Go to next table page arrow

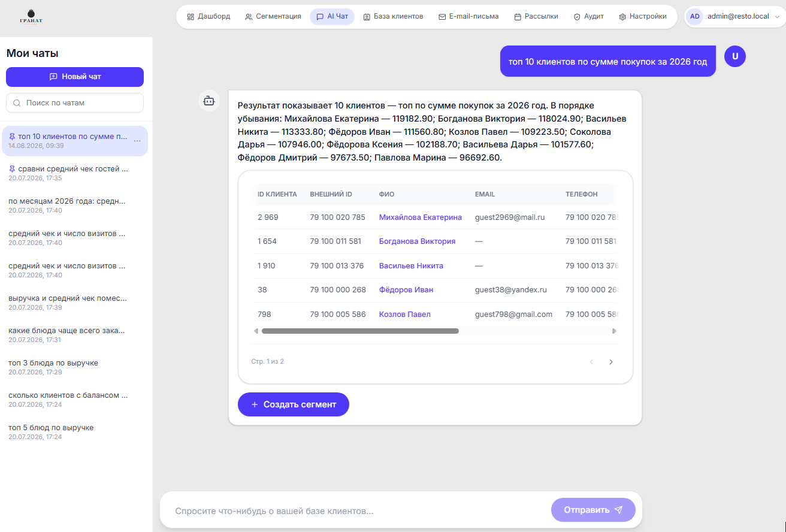point(611,362)
